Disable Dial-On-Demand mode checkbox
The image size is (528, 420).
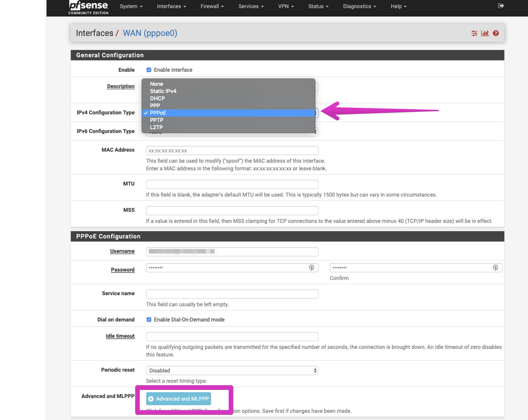pos(149,319)
